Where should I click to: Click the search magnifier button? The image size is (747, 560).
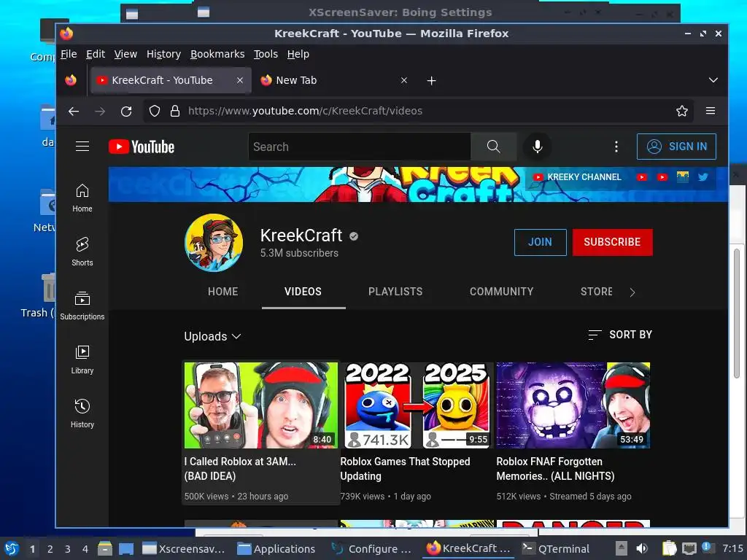[x=494, y=147]
